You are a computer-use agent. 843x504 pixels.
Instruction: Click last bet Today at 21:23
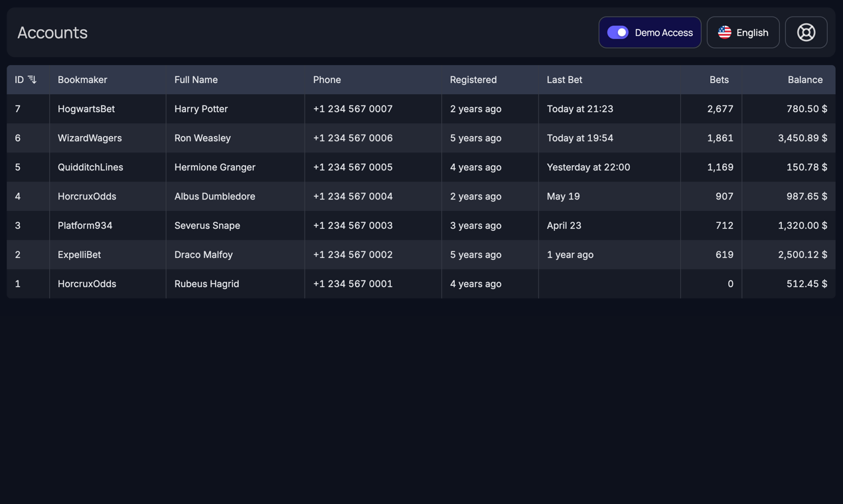(580, 109)
